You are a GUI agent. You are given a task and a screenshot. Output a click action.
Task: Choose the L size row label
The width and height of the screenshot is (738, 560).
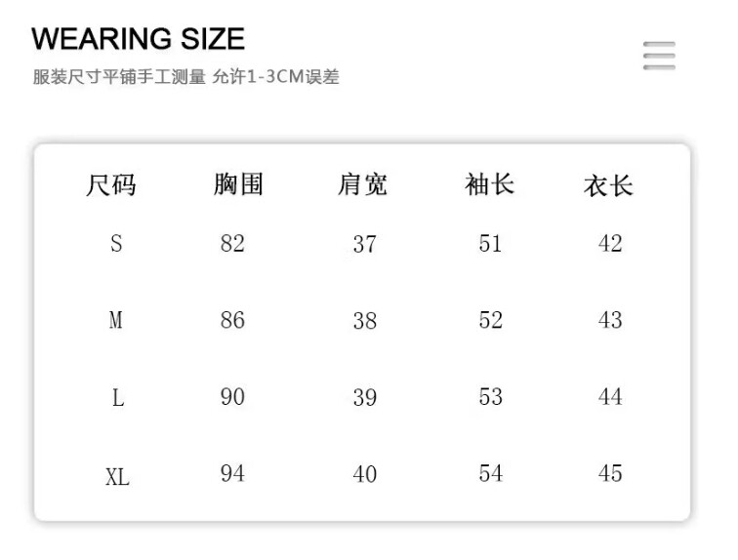(x=117, y=398)
